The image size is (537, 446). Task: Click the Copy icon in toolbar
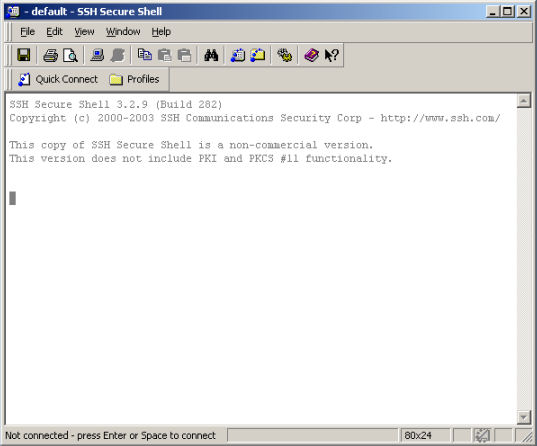[x=145, y=55]
